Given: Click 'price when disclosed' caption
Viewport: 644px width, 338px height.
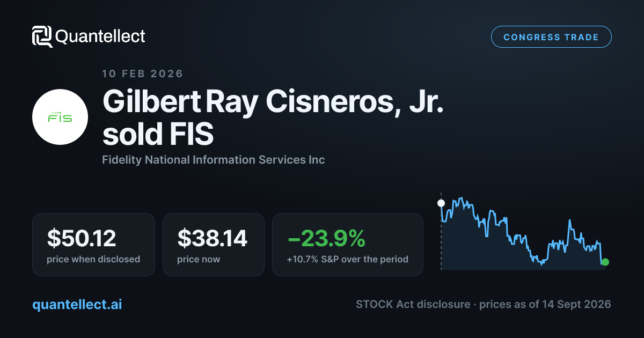Looking at the screenshot, I should (93, 259).
